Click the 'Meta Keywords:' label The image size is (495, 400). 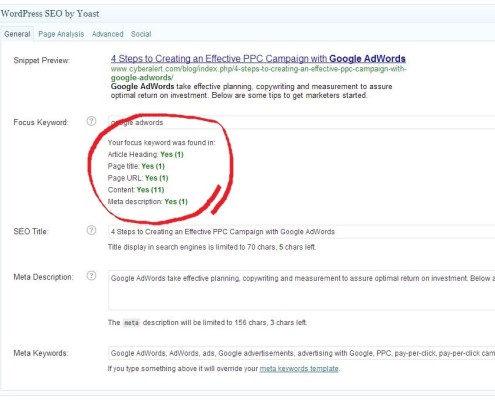click(41, 353)
